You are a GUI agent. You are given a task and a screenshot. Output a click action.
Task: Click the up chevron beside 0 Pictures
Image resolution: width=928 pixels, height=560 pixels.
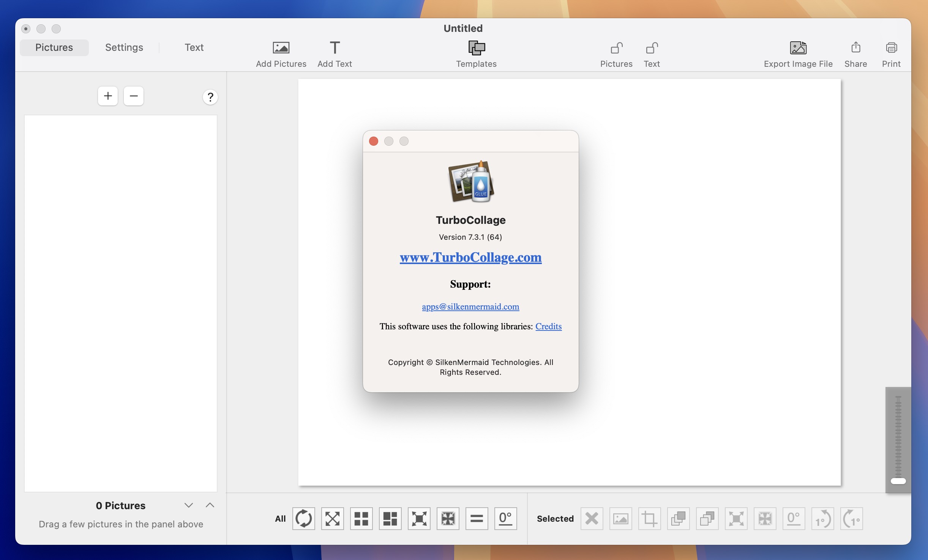tap(210, 505)
